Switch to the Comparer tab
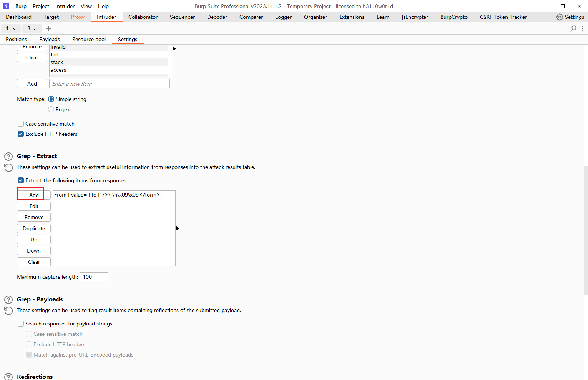588x380 pixels. click(251, 17)
